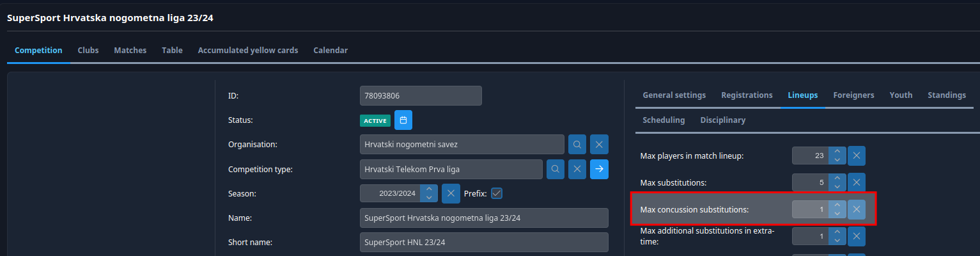The height and width of the screenshot is (256, 980).
Task: Clear the Max substitutions value
Action: tap(857, 182)
